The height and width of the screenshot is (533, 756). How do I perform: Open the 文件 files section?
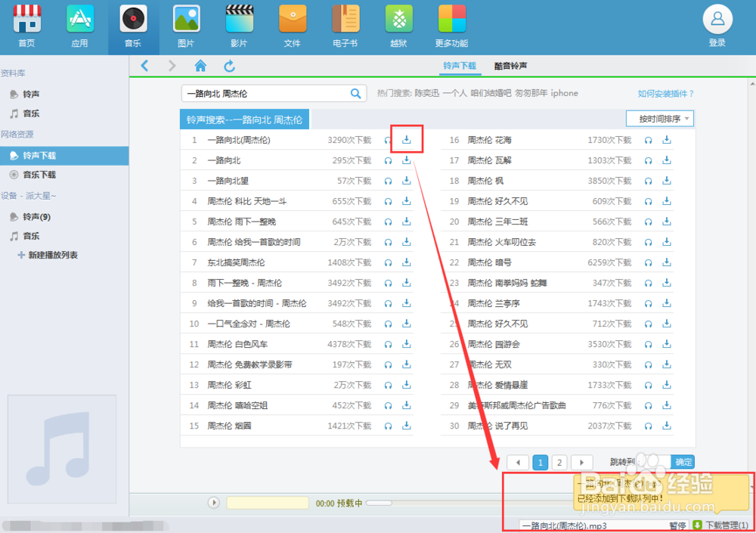tap(292, 26)
